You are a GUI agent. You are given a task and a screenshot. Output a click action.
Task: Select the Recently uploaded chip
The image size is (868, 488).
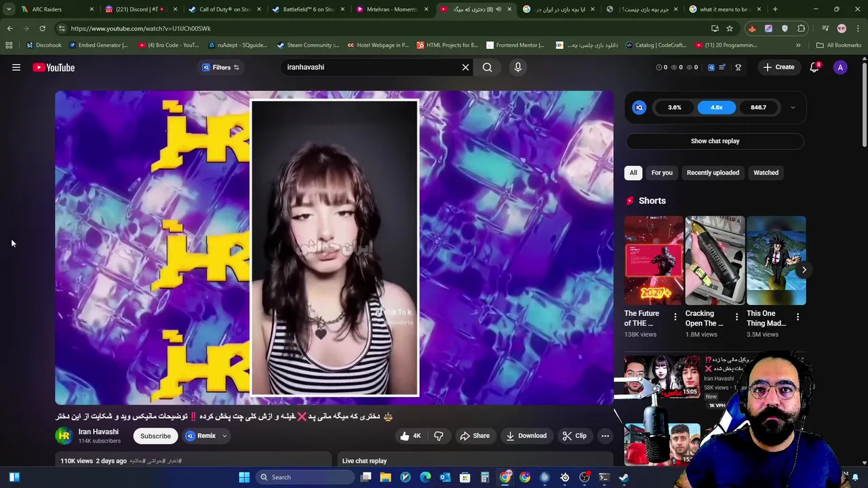[713, 173]
